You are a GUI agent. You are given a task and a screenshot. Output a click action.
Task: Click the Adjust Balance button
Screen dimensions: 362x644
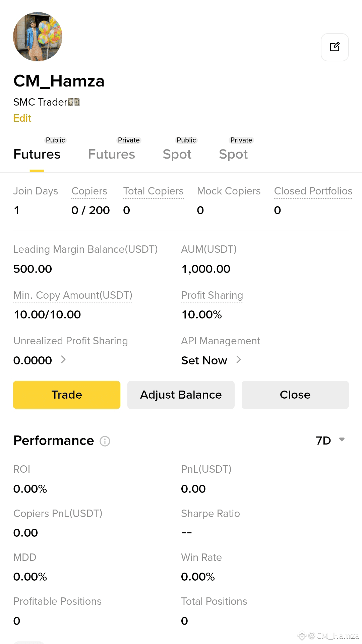coord(181,395)
